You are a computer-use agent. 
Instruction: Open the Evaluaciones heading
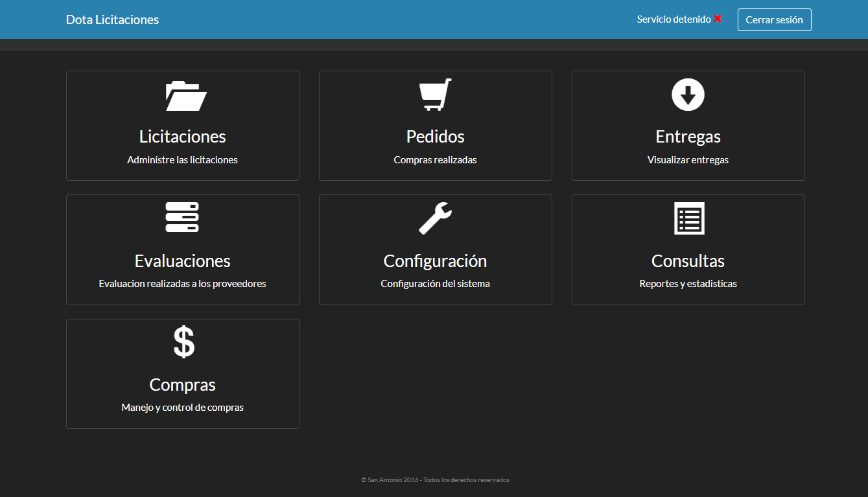point(182,261)
